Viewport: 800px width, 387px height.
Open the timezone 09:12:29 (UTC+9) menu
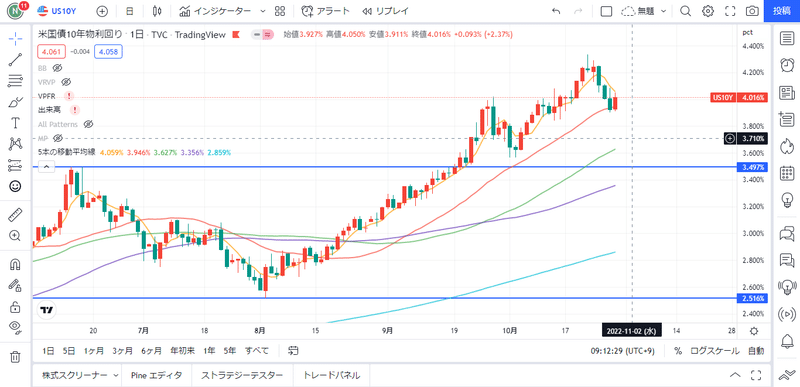point(623,351)
